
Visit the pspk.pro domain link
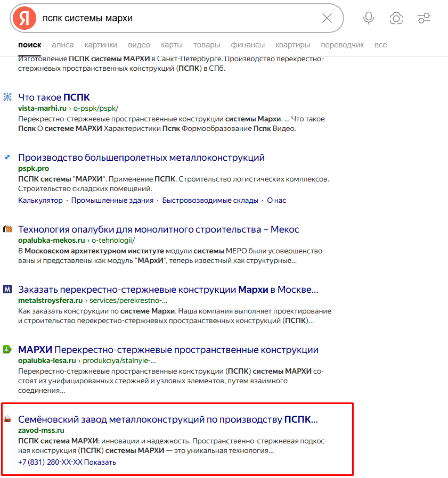34,168
